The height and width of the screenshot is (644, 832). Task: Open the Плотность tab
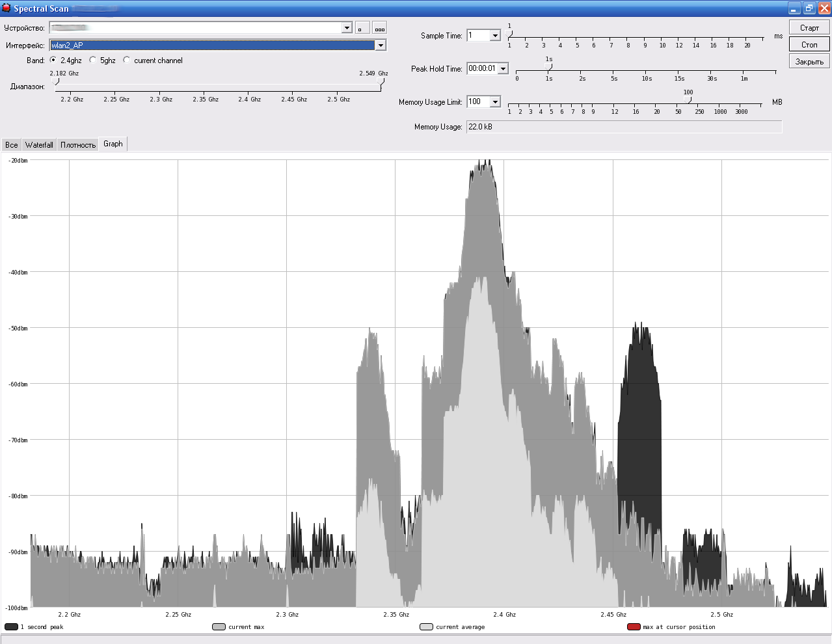pyautogui.click(x=78, y=145)
